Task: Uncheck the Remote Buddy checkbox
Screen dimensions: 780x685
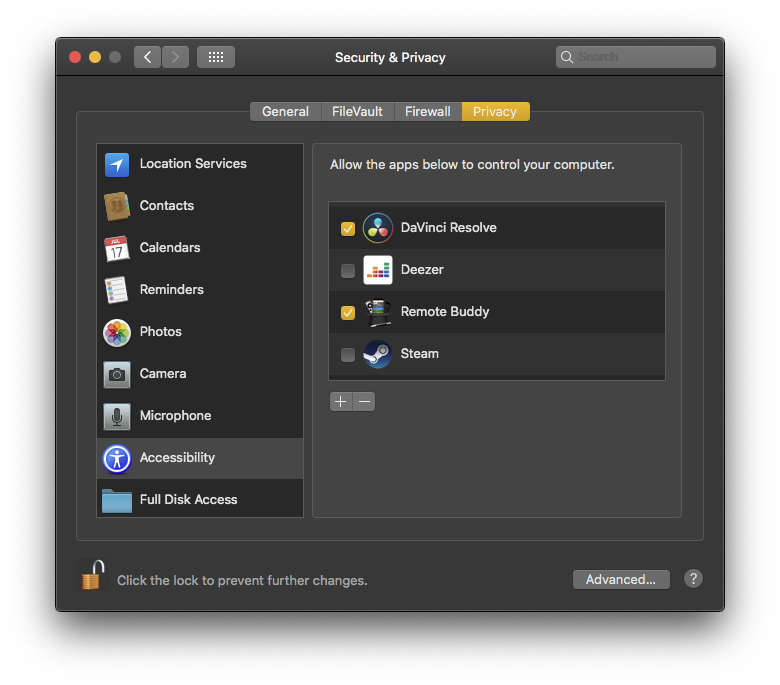Action: pos(348,312)
